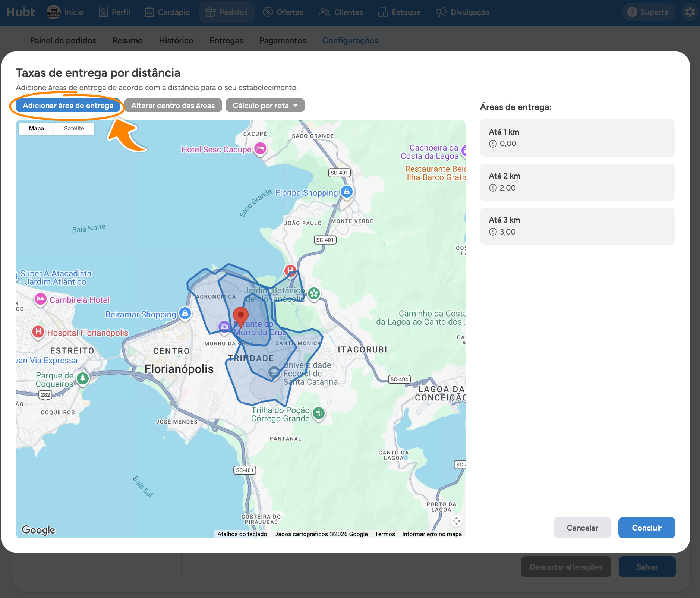This screenshot has width=700, height=598.
Task: Click the Mirante do Morro da Cruz camera pin
Action: tap(224, 327)
